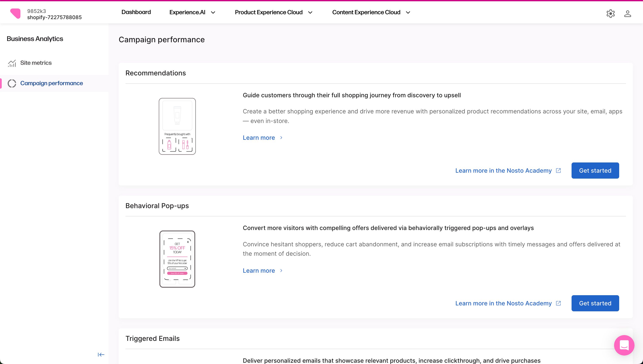Click the Campaign performance circle icon
The height and width of the screenshot is (364, 643).
pyautogui.click(x=12, y=83)
